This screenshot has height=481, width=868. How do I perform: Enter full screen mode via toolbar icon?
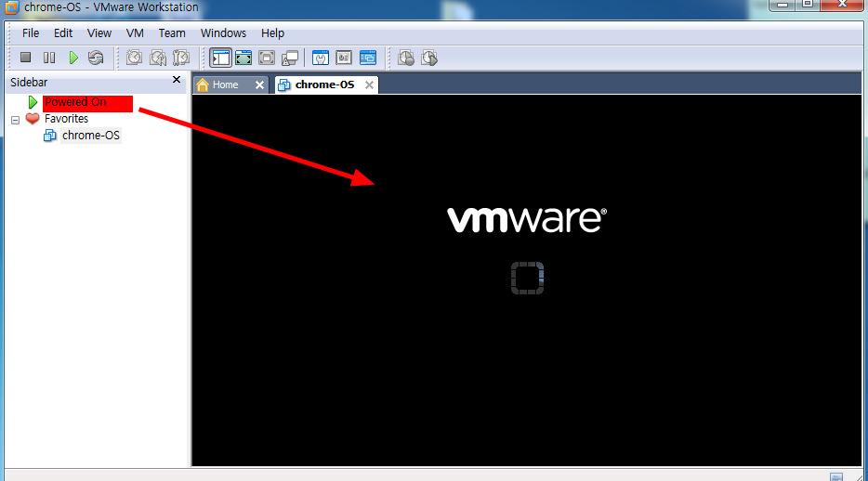pyautogui.click(x=243, y=58)
